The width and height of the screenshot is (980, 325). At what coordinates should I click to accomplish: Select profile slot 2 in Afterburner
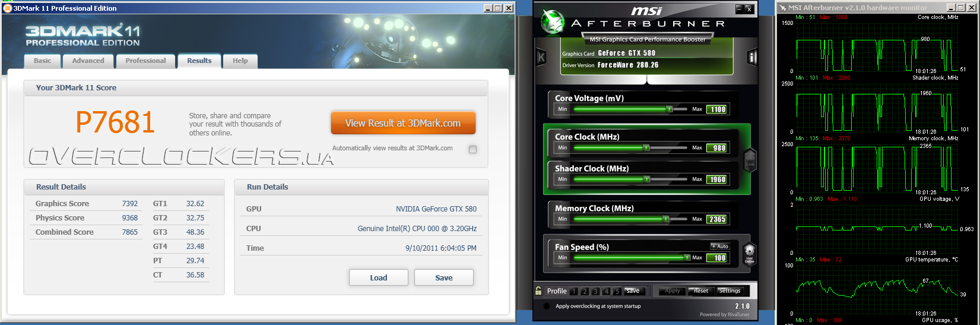(x=585, y=291)
